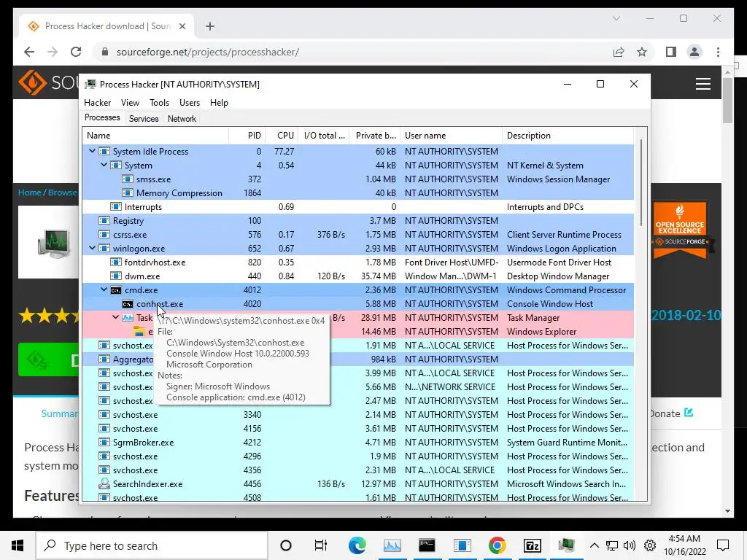Open the Home breadcrumb link on SourceForge
Viewport: 747px width, 560px height.
[29, 192]
